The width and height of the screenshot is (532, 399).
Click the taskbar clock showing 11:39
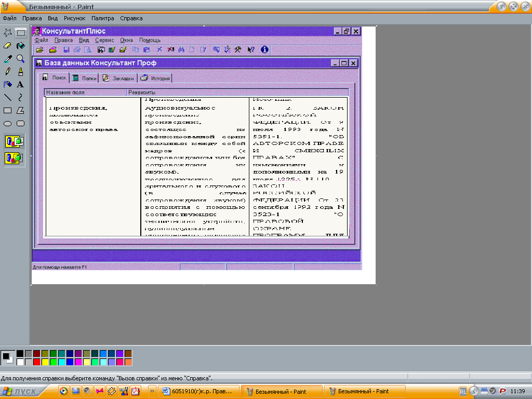(518, 392)
